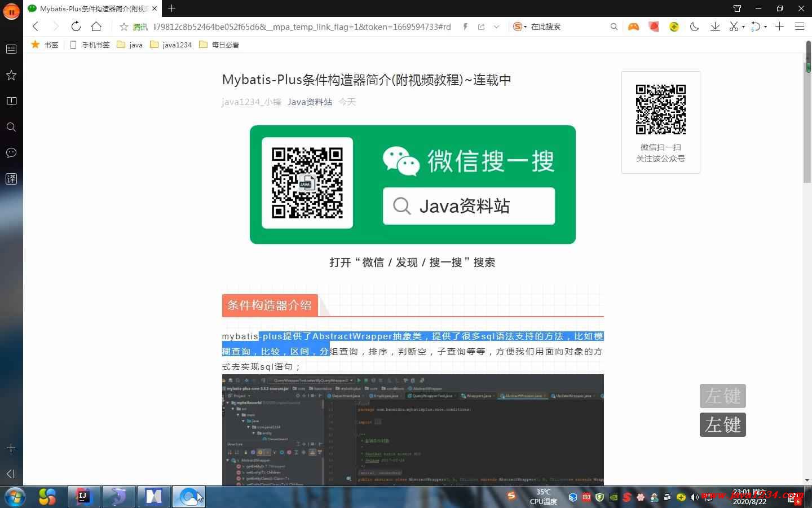Open a new tab with the plus button
This screenshot has height=508, width=812.
(172, 8)
